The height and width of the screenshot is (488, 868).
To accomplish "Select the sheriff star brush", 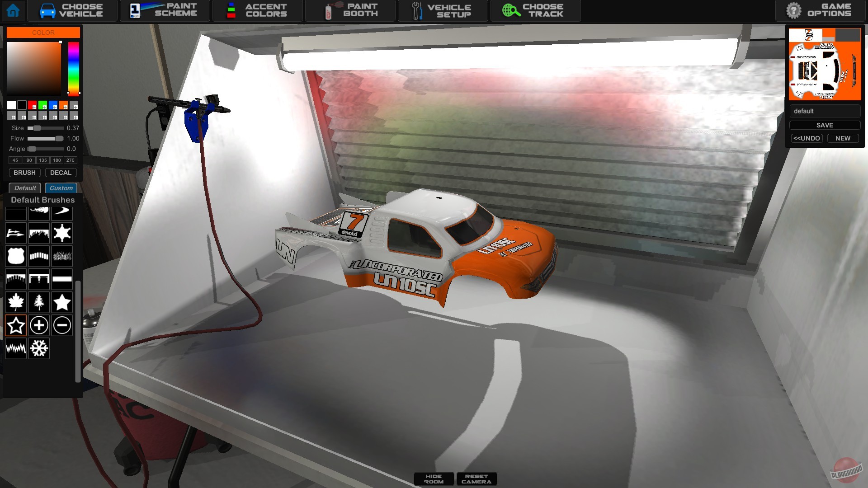I will [62, 233].
